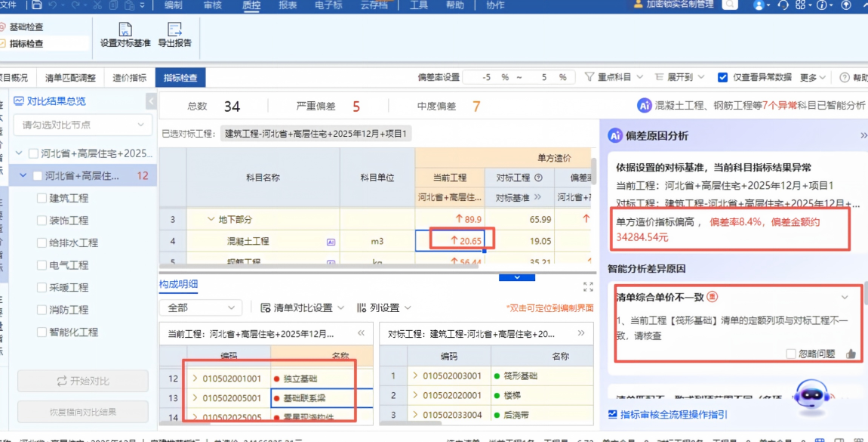Open the 审核 menu tab

point(212,5)
